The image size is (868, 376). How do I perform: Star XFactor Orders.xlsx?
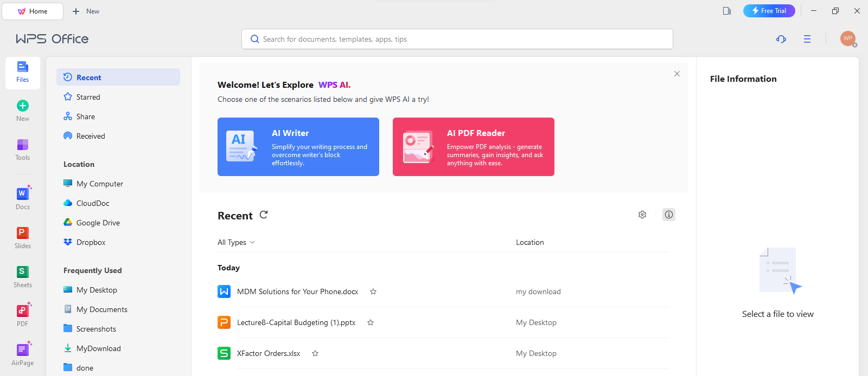(315, 353)
